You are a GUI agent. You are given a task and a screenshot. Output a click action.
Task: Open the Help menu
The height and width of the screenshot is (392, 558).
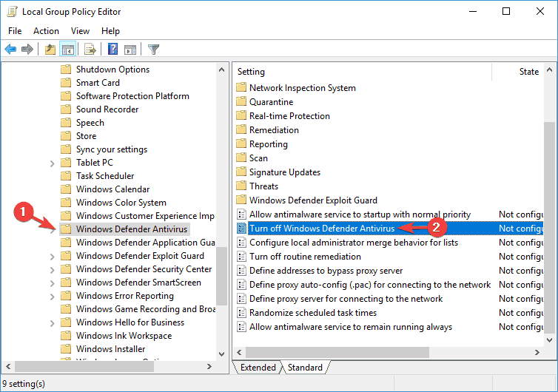[x=110, y=31]
